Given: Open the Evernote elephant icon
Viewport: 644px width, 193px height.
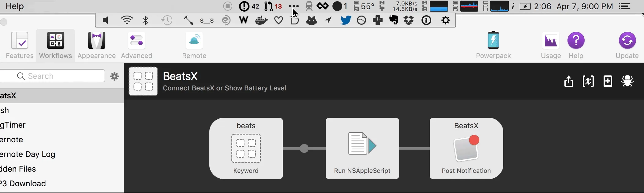Looking at the screenshot, I should (x=394, y=20).
